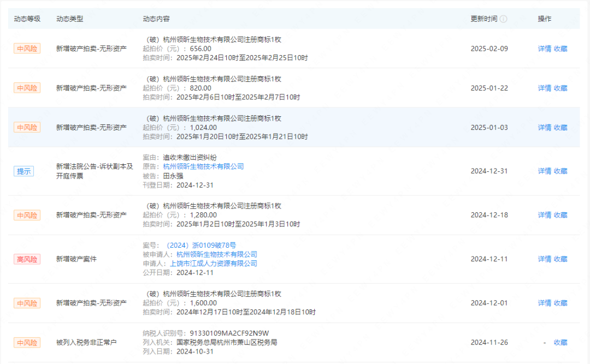The image size is (590, 364).
Task: Open 详情 for the 2024-12-18 auction
Action: point(544,215)
